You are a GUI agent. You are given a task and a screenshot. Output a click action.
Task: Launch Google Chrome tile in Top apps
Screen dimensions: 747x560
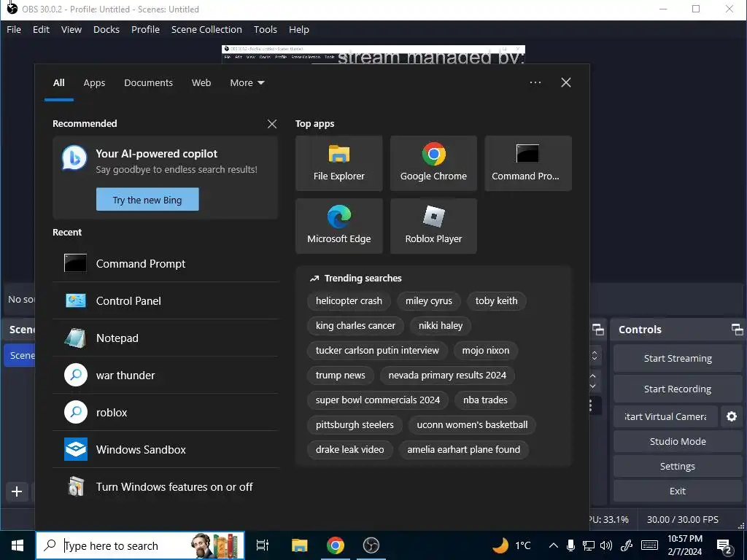(x=433, y=163)
